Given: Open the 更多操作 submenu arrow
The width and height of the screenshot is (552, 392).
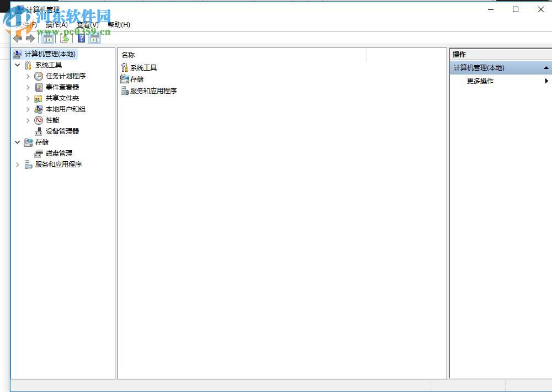Looking at the screenshot, I should 546,81.
